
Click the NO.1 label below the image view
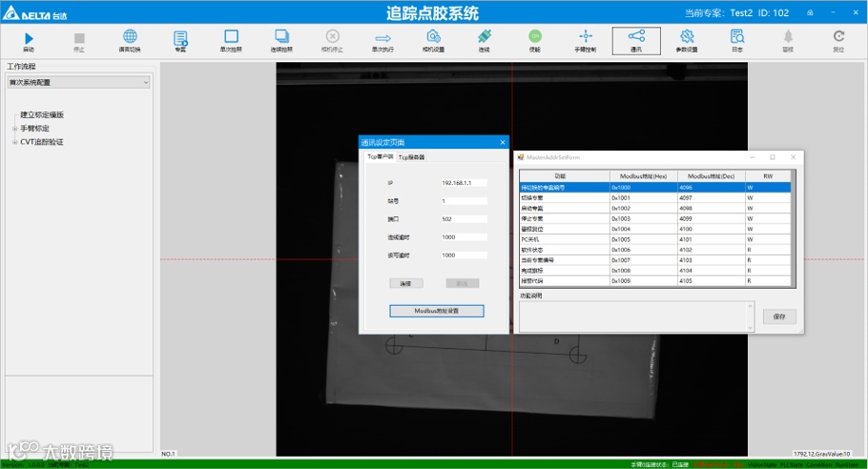pos(168,454)
